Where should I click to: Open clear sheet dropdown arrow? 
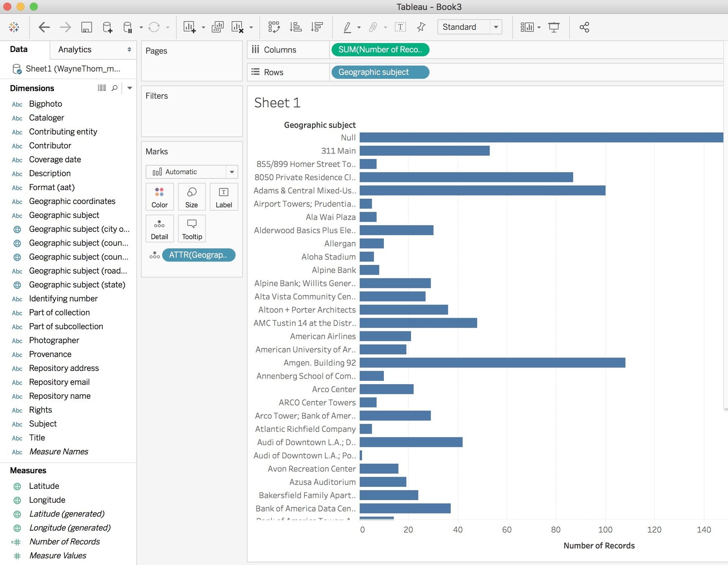pyautogui.click(x=251, y=28)
